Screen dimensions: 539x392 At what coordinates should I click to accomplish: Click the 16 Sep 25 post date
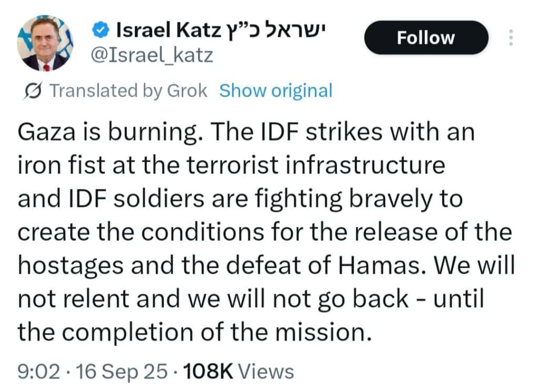pos(122,371)
